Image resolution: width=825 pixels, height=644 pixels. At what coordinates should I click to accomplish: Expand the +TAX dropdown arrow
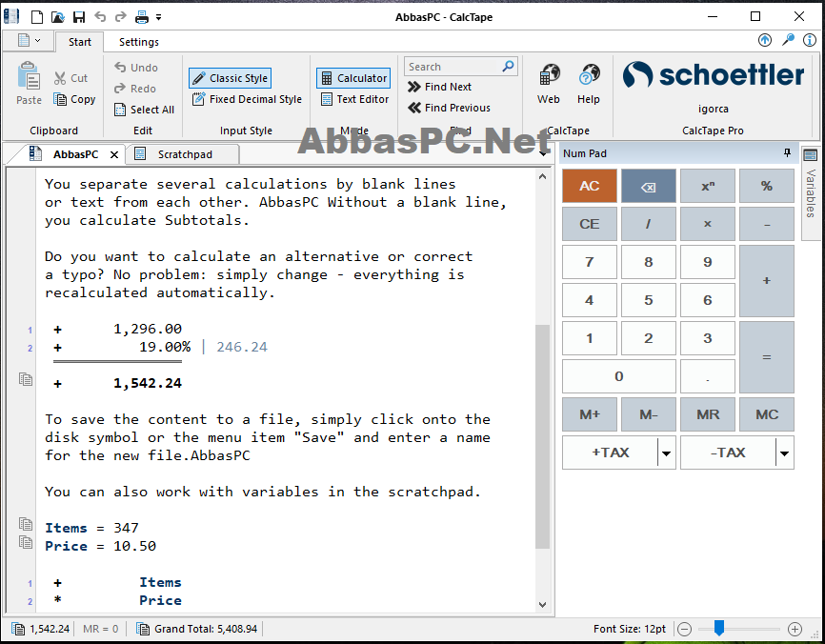point(666,453)
